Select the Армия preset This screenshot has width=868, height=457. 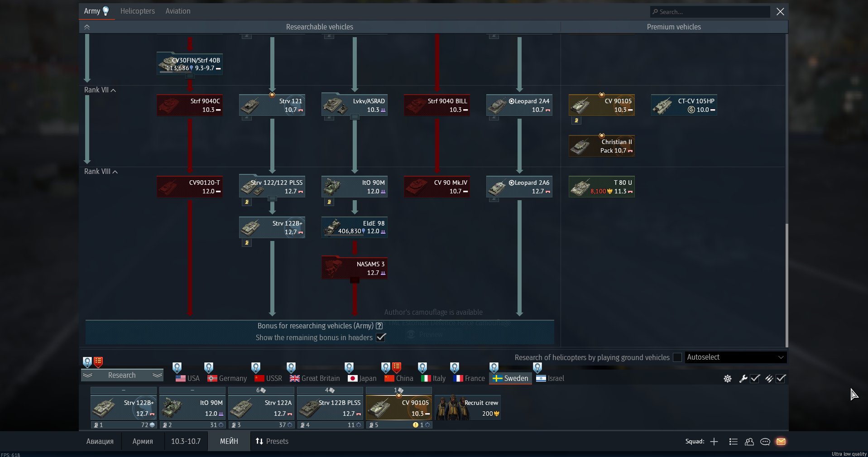(143, 442)
